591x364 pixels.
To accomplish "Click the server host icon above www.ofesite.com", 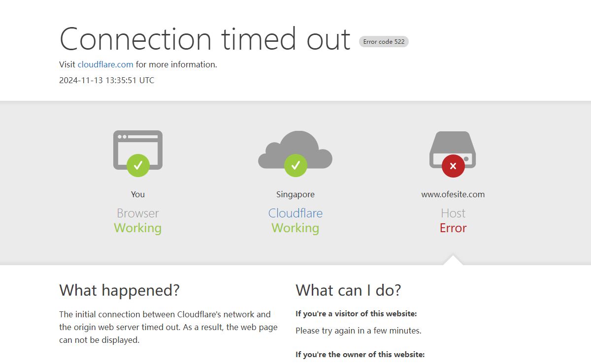I will point(453,145).
